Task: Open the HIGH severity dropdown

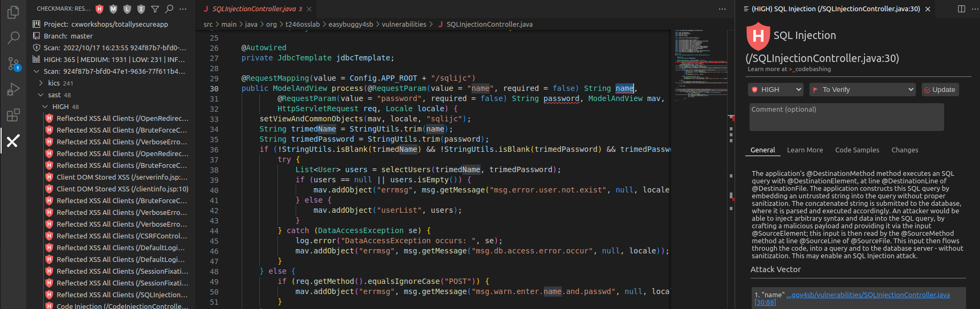Action: [776, 89]
